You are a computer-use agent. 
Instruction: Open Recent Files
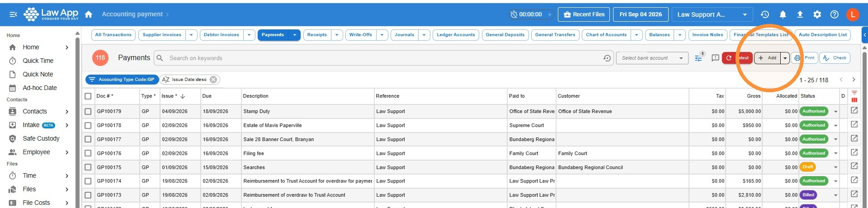coord(584,14)
